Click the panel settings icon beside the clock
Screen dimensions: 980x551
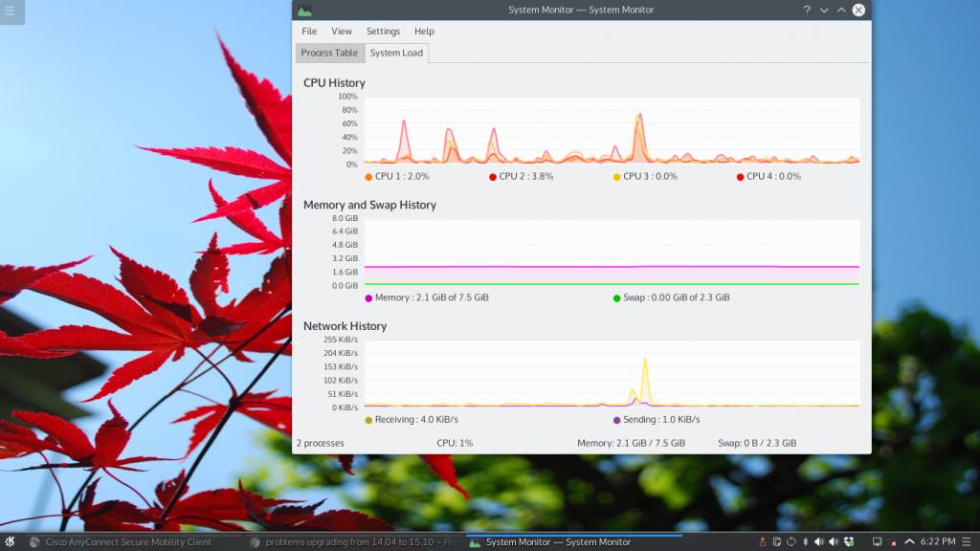coord(969,541)
